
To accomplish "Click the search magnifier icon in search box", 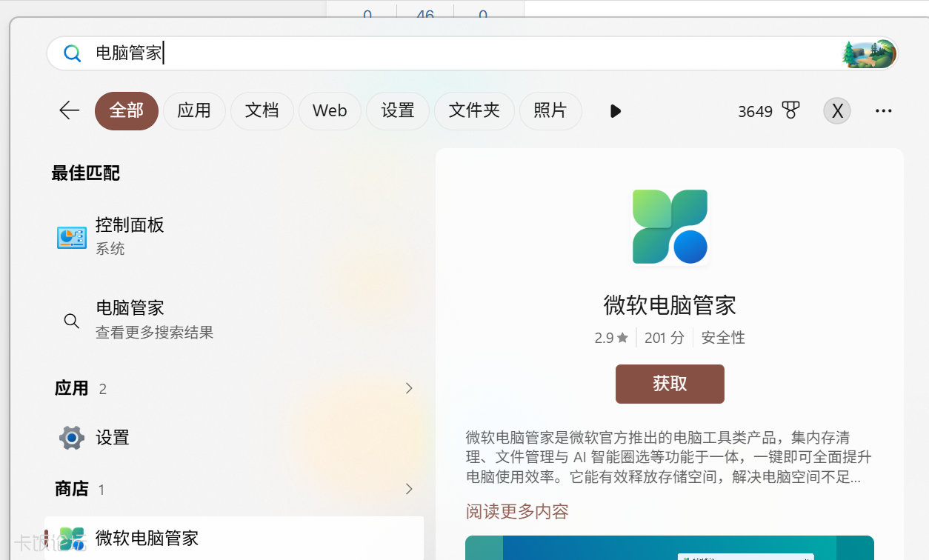I will click(72, 53).
